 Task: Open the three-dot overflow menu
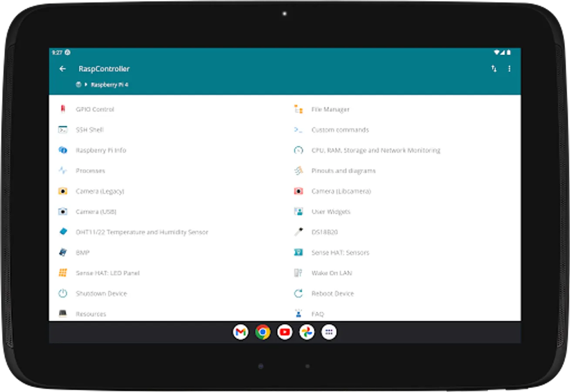(x=509, y=69)
